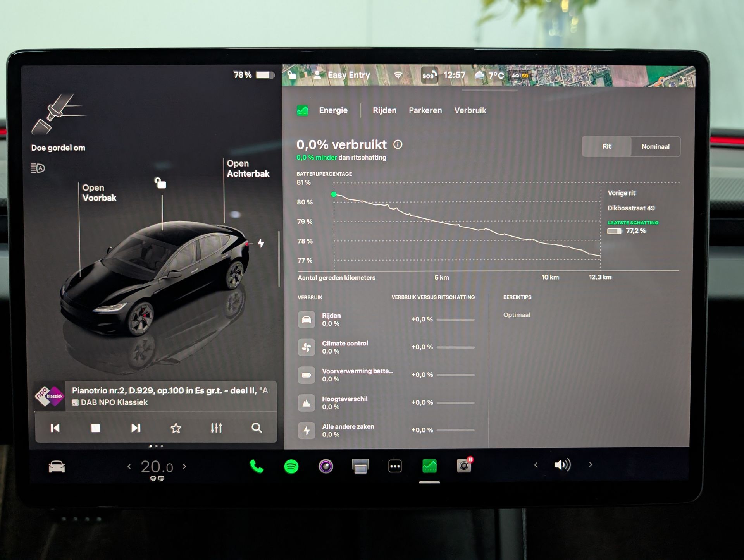Open the media search icon
The width and height of the screenshot is (744, 560).
[257, 428]
